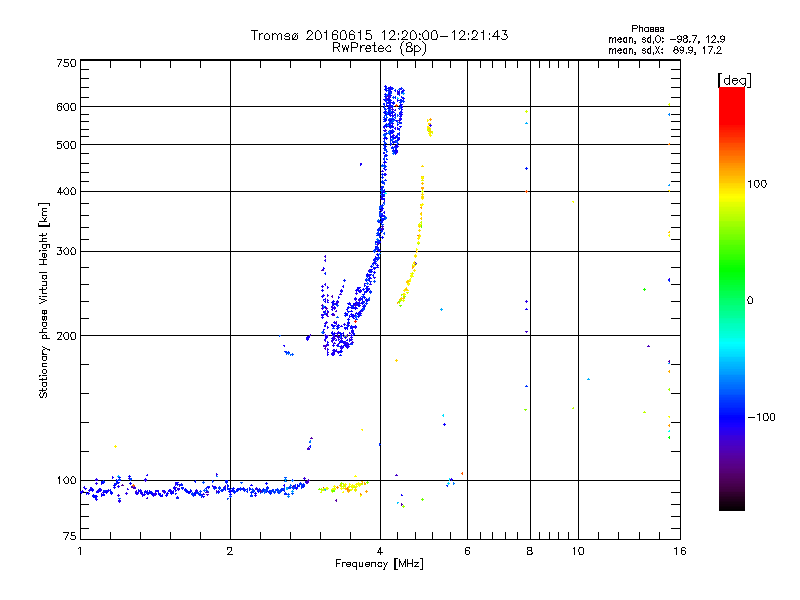Click the yellow-orange cluster near 100 km at 3.5 MHz

(343, 487)
